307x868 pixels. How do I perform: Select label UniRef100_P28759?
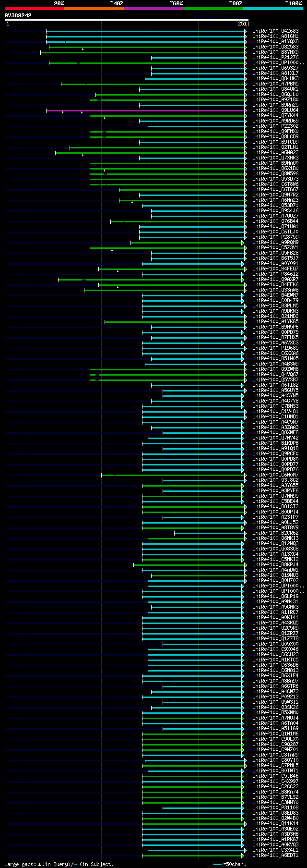(x=275, y=237)
